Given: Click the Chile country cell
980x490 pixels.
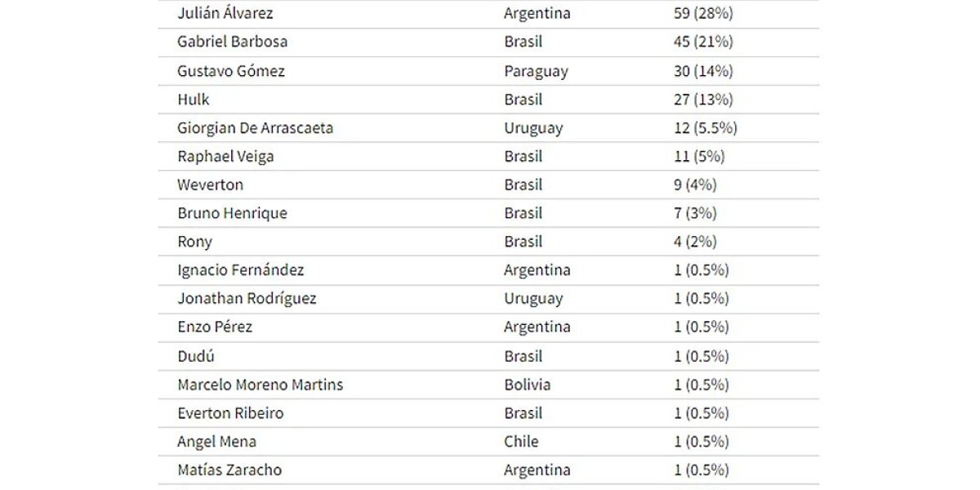Looking at the screenshot, I should click(521, 441).
